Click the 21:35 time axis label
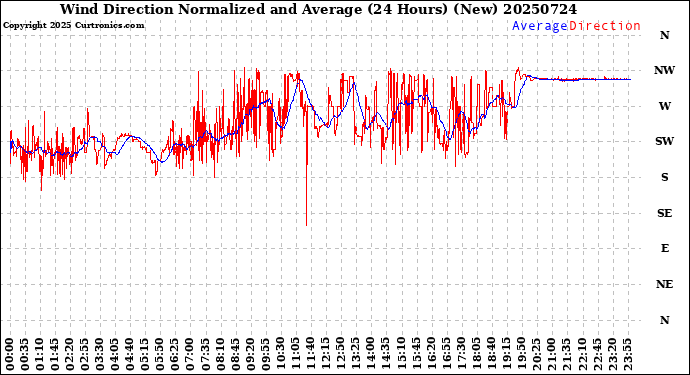 click(567, 354)
